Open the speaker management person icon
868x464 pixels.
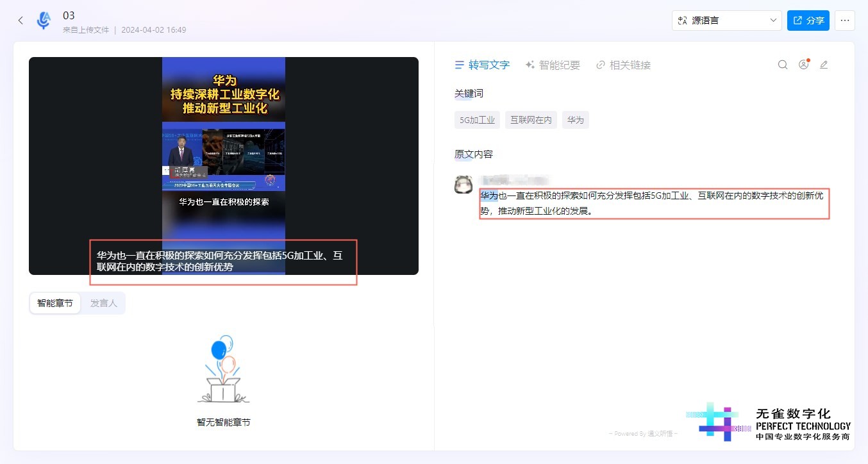(x=803, y=65)
